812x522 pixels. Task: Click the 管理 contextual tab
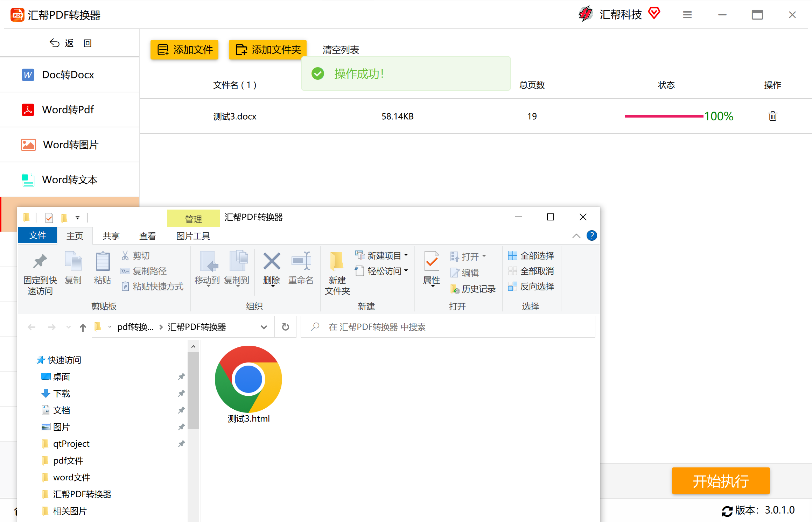point(193,219)
